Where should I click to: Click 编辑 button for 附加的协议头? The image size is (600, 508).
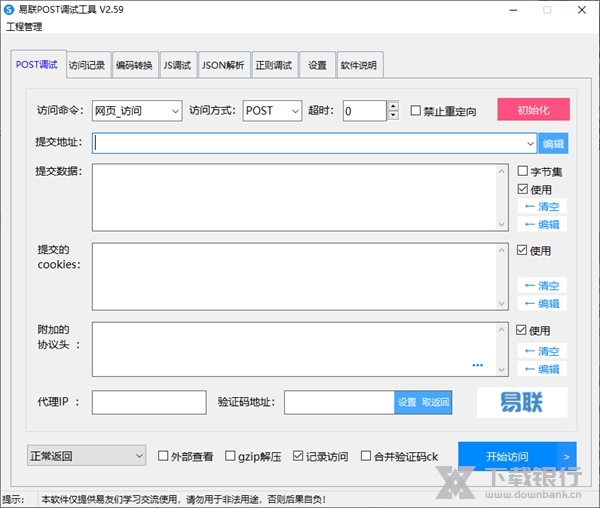(542, 369)
